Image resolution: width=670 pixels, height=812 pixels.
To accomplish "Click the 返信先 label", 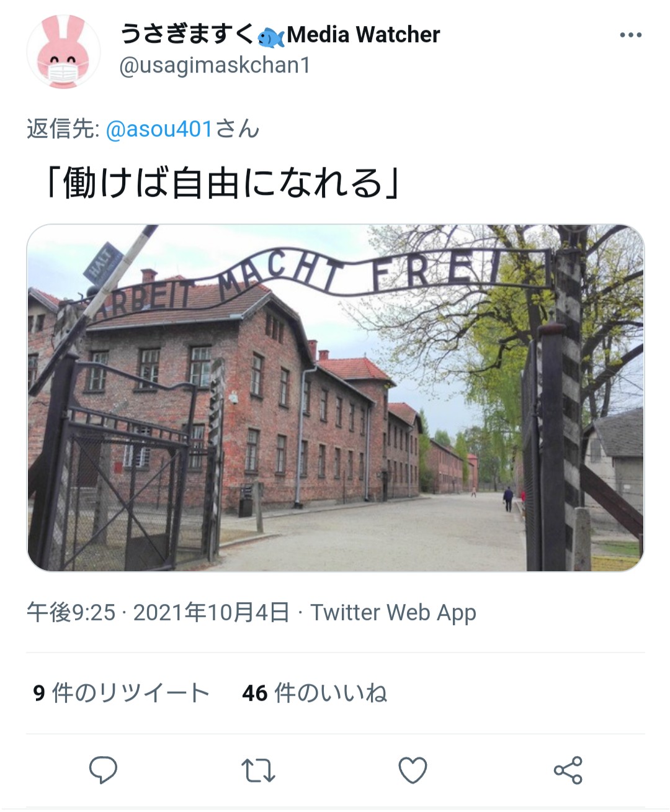I will (x=63, y=129).
